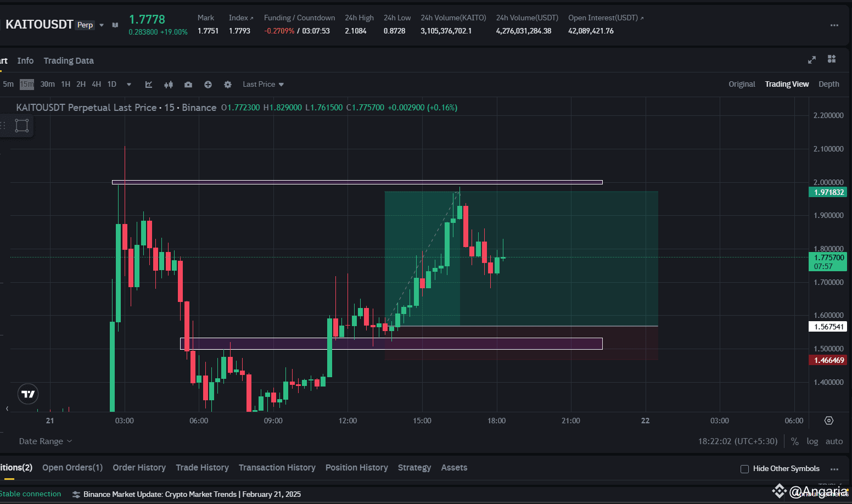Select the 1H timeframe button
This screenshot has width=852, height=504.
point(65,84)
